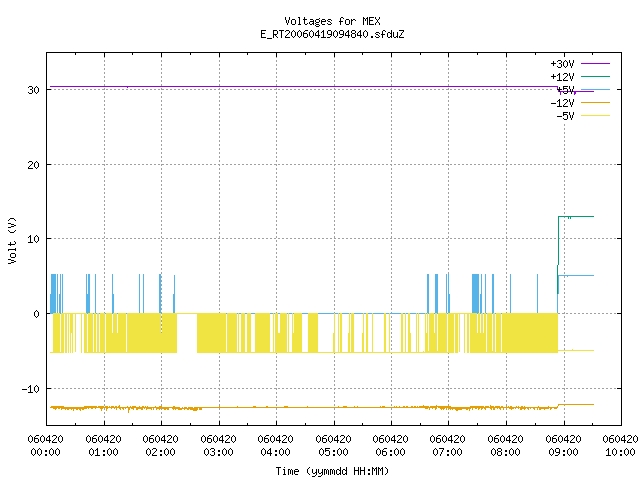Click the -5V legend label

click(x=565, y=116)
